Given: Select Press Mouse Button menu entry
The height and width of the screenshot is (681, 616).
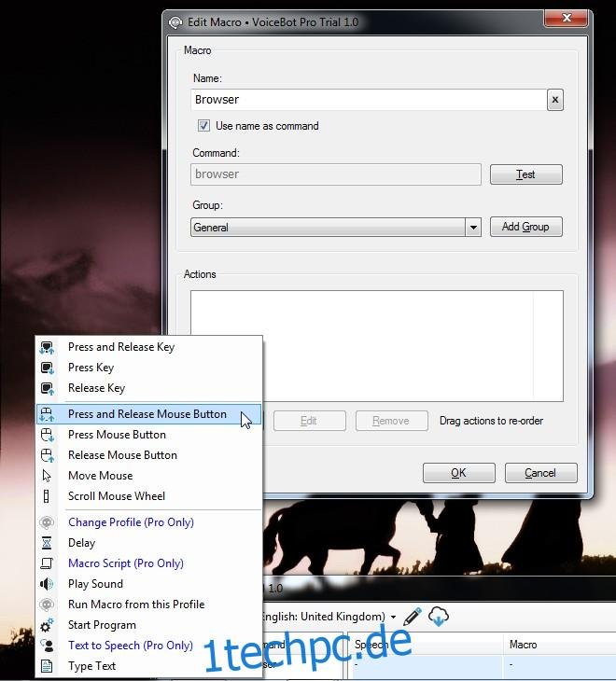Looking at the screenshot, I should point(149,435).
